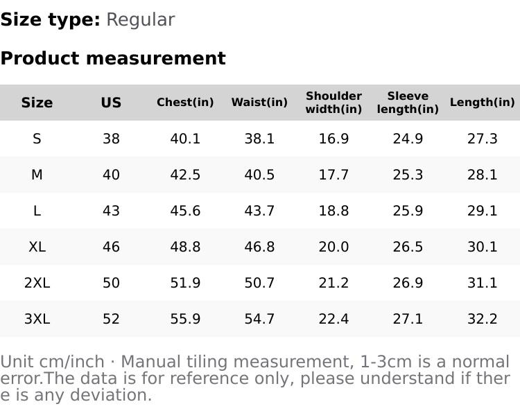Image resolution: width=520 pixels, height=420 pixels.
Task: Select the 48.8 chest measurement cell
Action: pyautogui.click(x=185, y=247)
